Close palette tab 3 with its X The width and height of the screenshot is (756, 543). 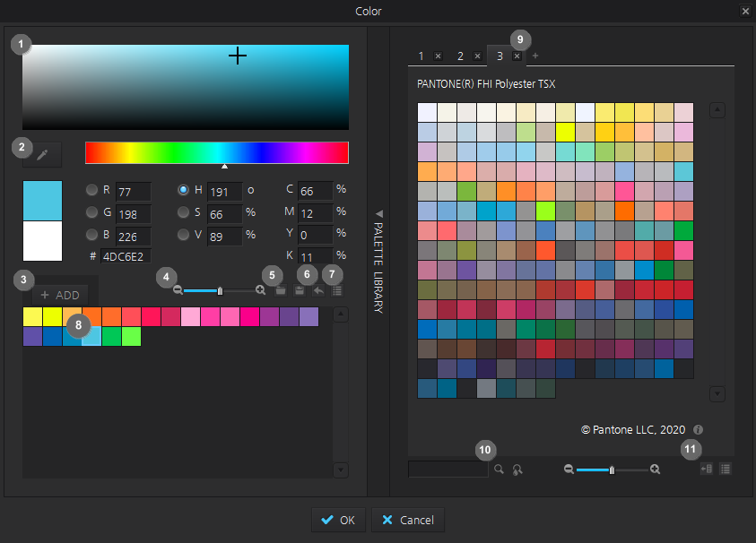point(517,56)
